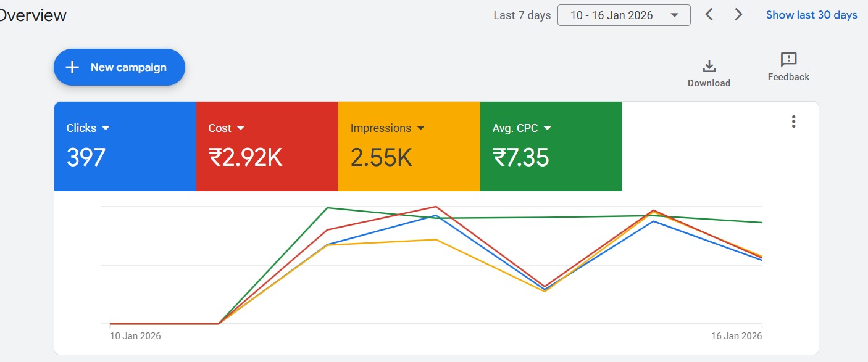Select the green tile's ₹7.35 value
This screenshot has width=868, height=362.
click(x=520, y=158)
